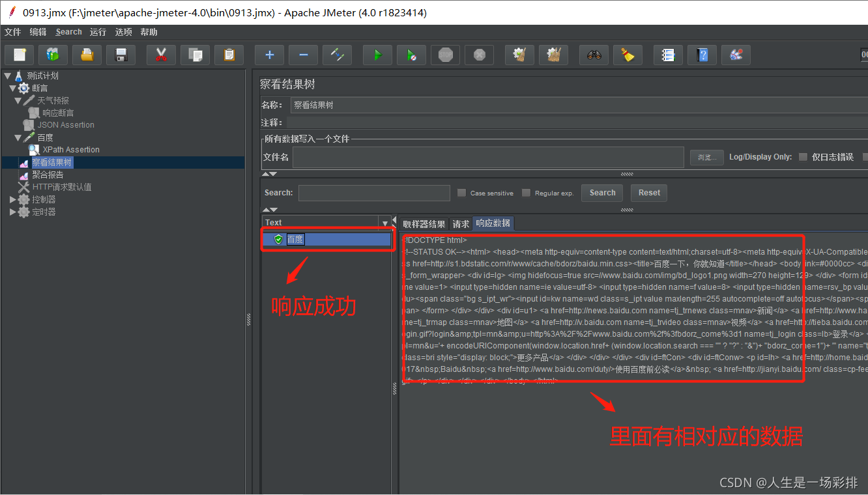Expand the 控制器 tree node
This screenshot has height=495, width=868.
pos(12,199)
